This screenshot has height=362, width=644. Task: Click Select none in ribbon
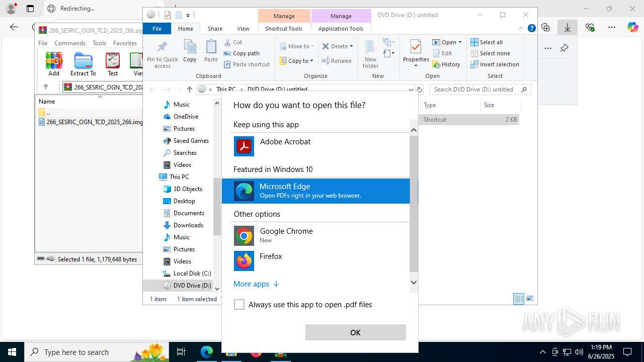click(x=490, y=53)
